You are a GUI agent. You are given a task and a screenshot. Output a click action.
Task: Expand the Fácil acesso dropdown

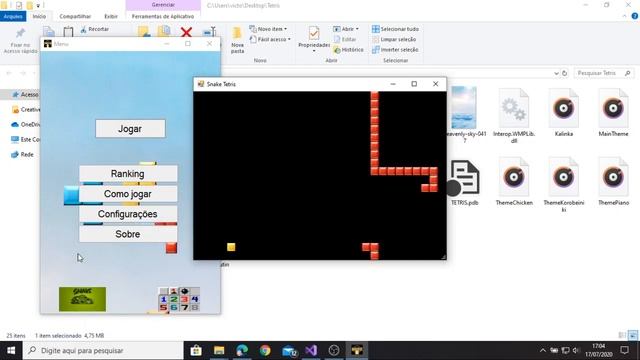pos(270,39)
